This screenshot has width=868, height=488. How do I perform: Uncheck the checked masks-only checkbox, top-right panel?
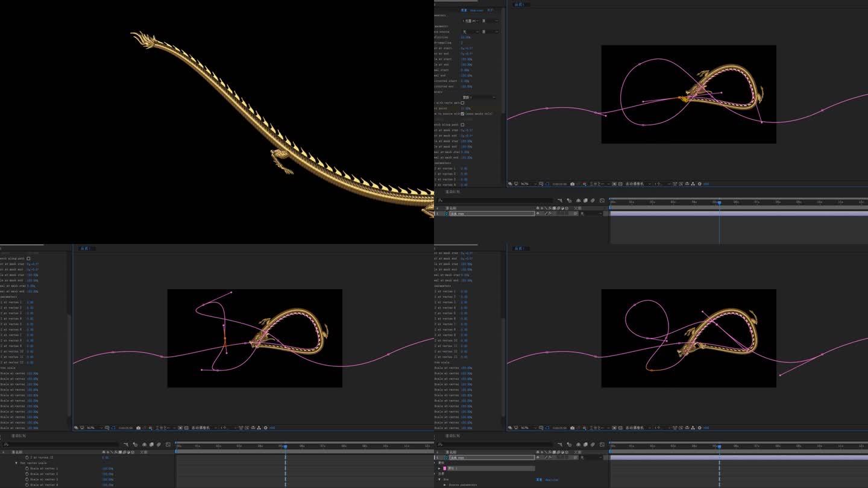[462, 113]
